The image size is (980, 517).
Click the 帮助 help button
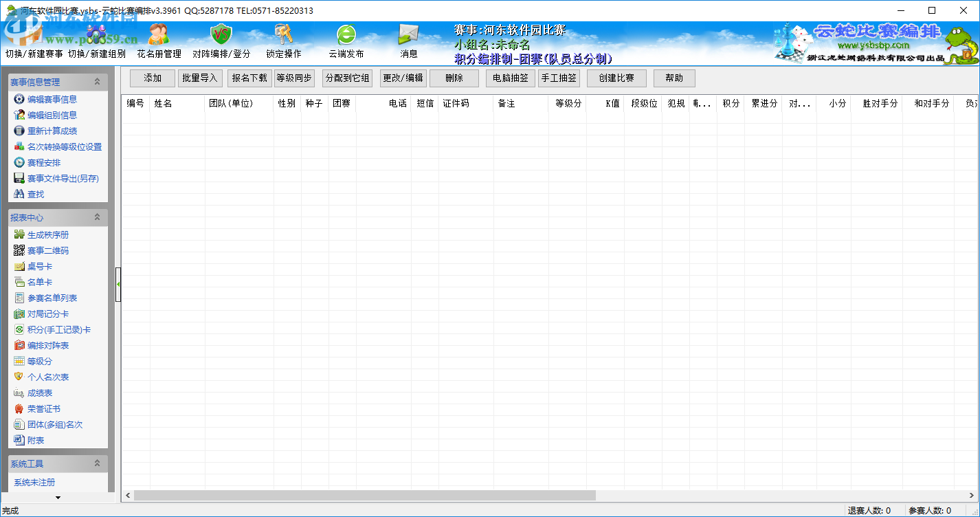(x=673, y=78)
